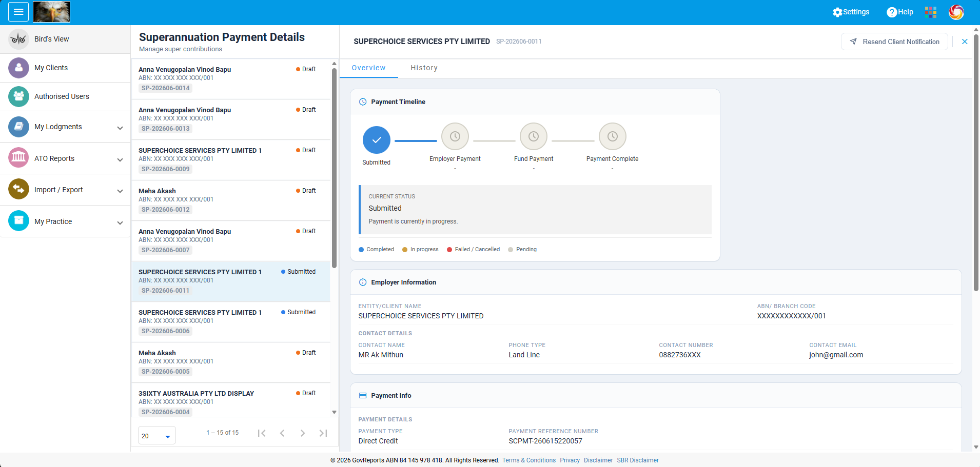The width and height of the screenshot is (980, 467).
Task: Click the Failed / Cancelled legend dot
Action: pos(449,250)
